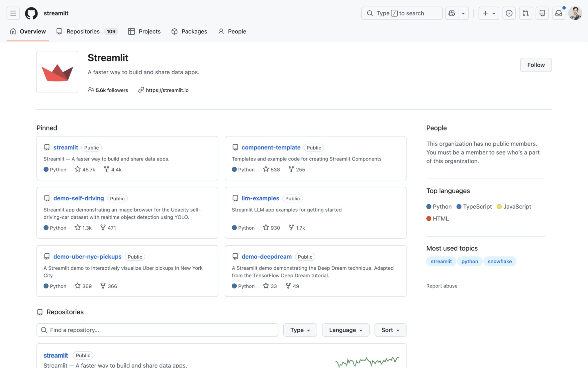Image resolution: width=588 pixels, height=368 pixels.
Task: Click the Follow button
Action: pos(536,65)
